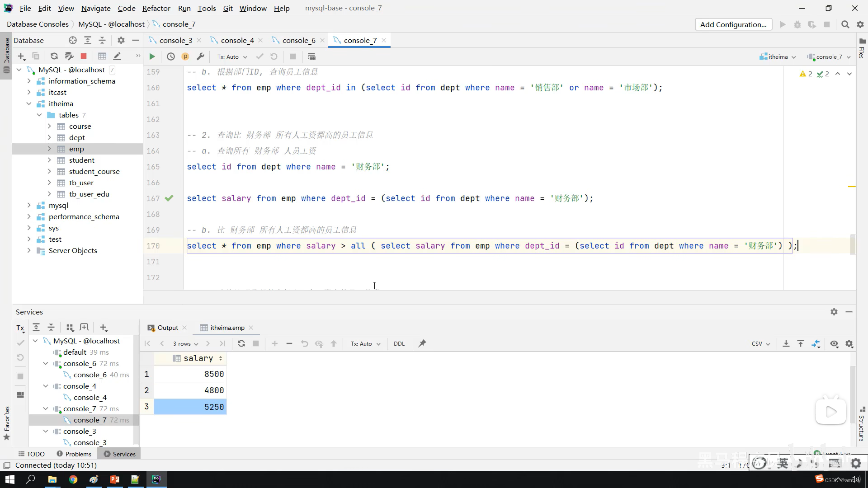The height and width of the screenshot is (488, 868).
Task: Click the DDL button
Action: 399,343
